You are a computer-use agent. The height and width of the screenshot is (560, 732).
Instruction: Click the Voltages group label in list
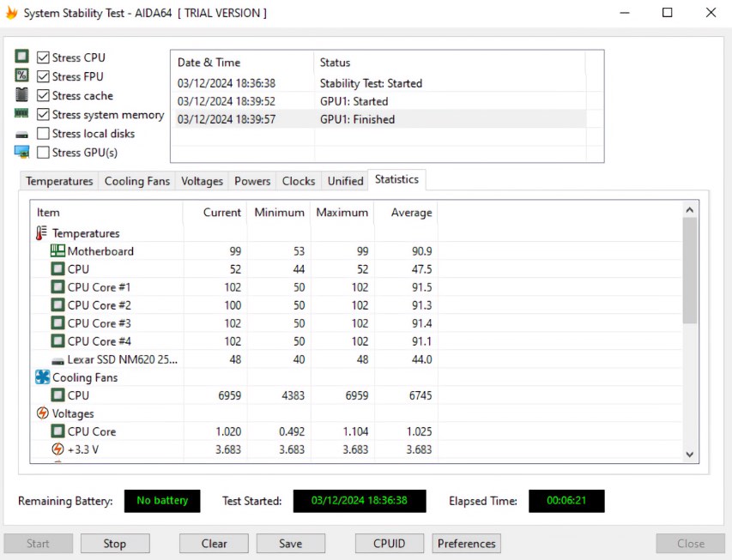click(x=73, y=413)
